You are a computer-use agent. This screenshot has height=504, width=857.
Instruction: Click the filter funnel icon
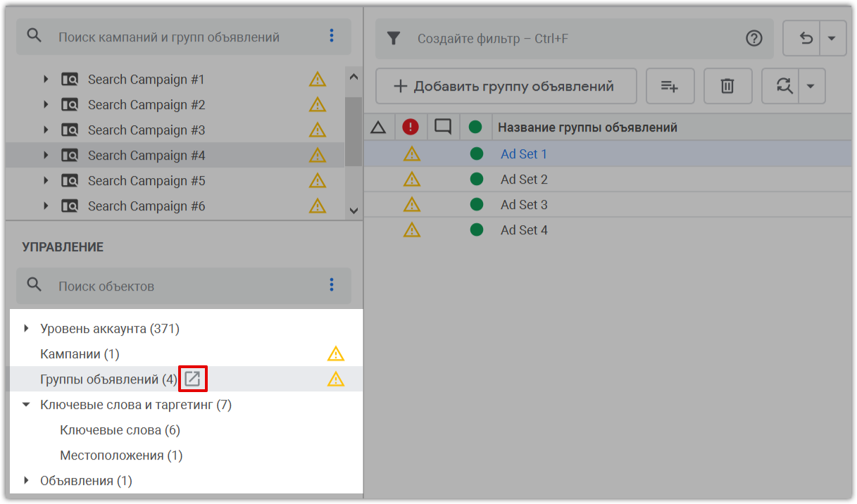click(x=394, y=38)
